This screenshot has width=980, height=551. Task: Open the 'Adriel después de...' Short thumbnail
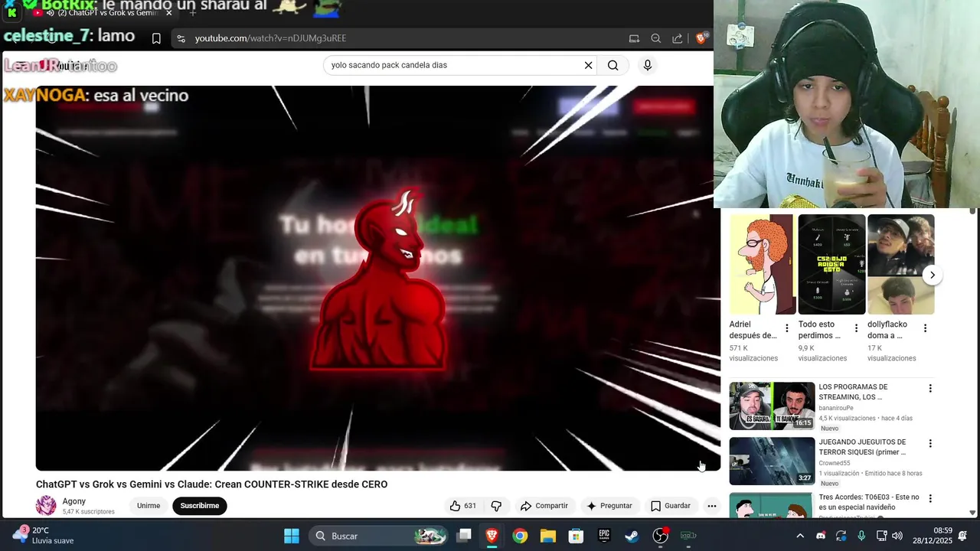point(762,264)
